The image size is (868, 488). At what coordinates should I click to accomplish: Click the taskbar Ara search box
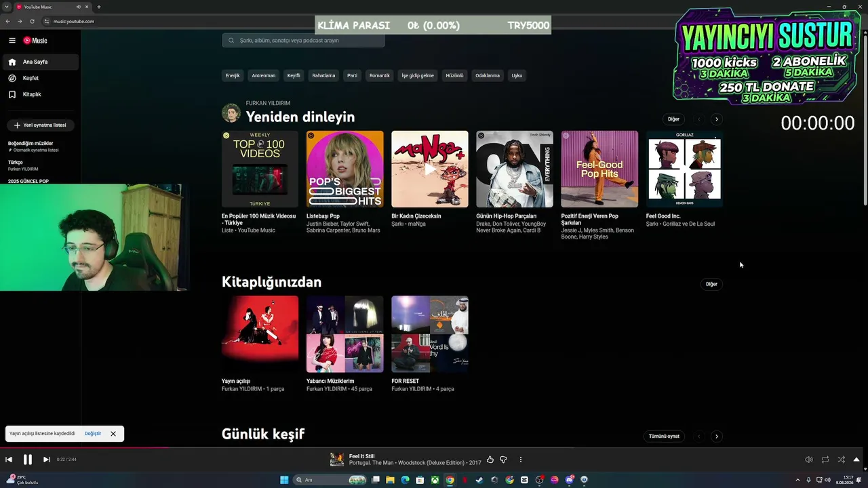tap(330, 480)
